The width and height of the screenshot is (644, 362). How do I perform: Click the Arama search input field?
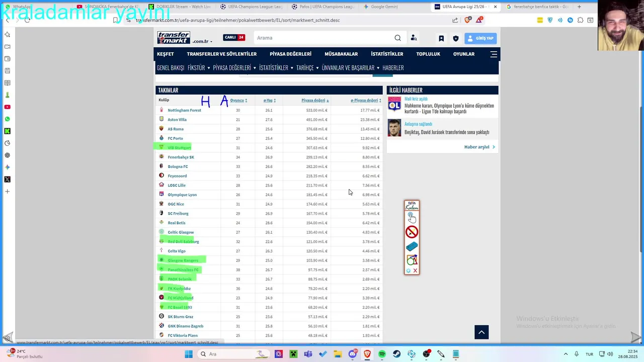pos(322,38)
